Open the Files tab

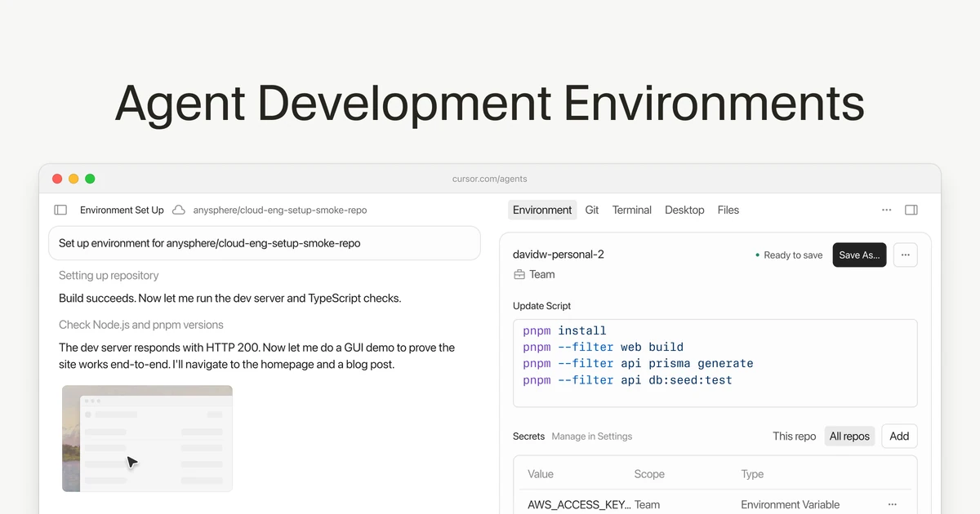coord(728,210)
